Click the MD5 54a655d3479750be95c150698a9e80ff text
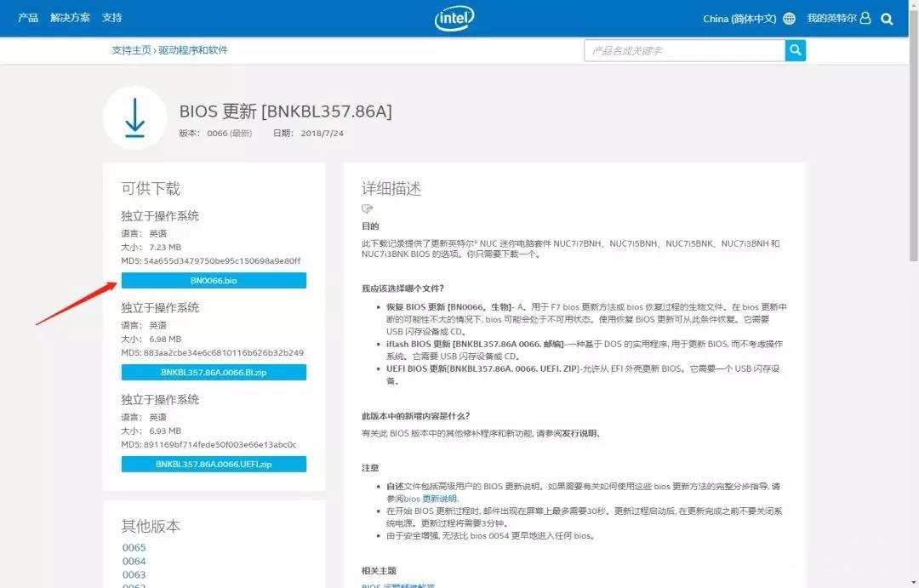 (x=211, y=261)
